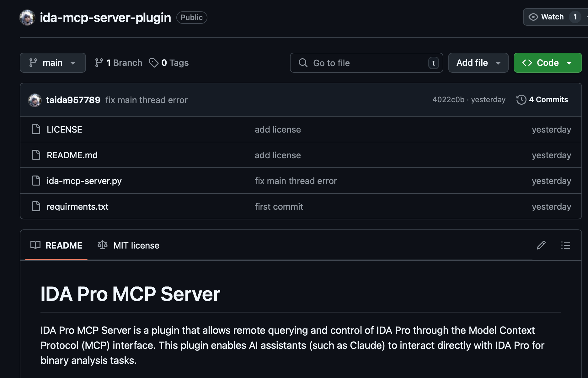Open the green Code dropdown button

548,63
